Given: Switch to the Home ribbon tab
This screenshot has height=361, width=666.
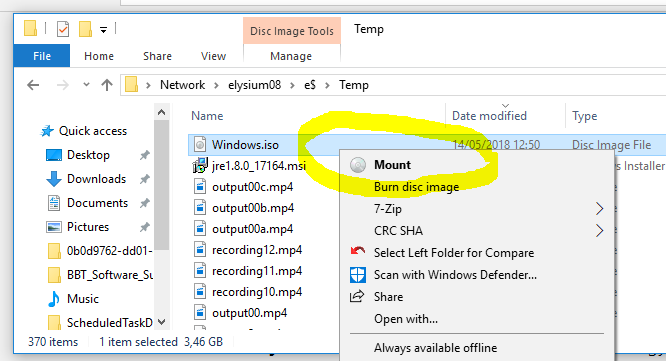Looking at the screenshot, I should coord(99,56).
